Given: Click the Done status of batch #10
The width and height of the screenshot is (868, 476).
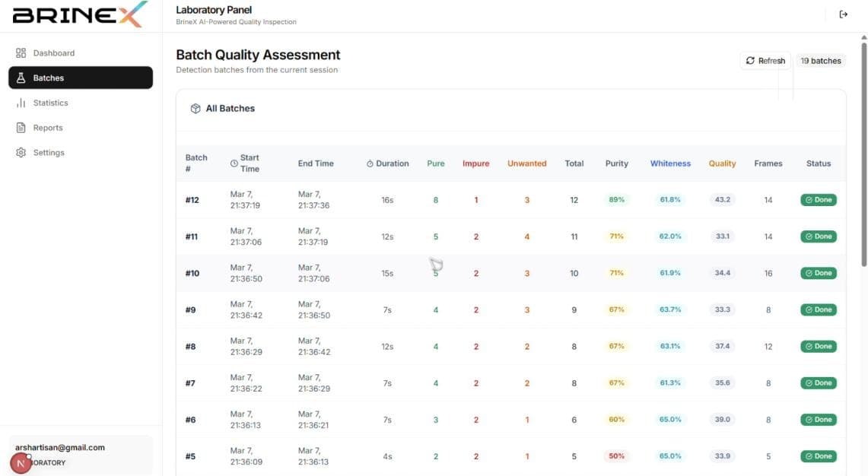Looking at the screenshot, I should click(x=819, y=273).
